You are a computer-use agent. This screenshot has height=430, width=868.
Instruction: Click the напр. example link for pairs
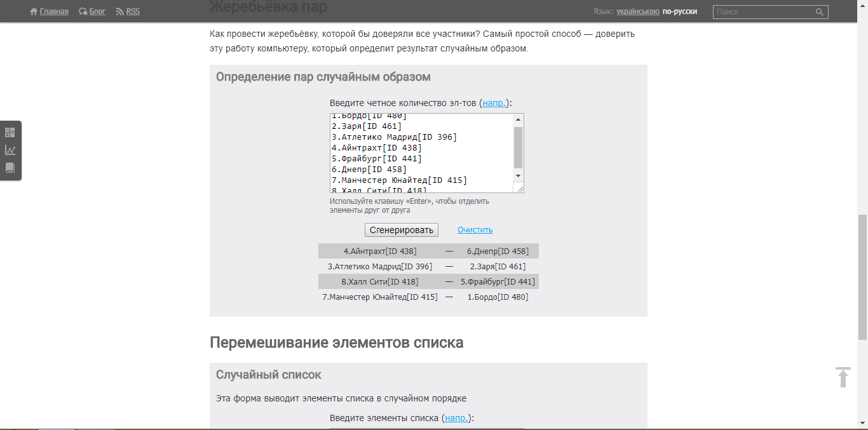click(x=494, y=103)
